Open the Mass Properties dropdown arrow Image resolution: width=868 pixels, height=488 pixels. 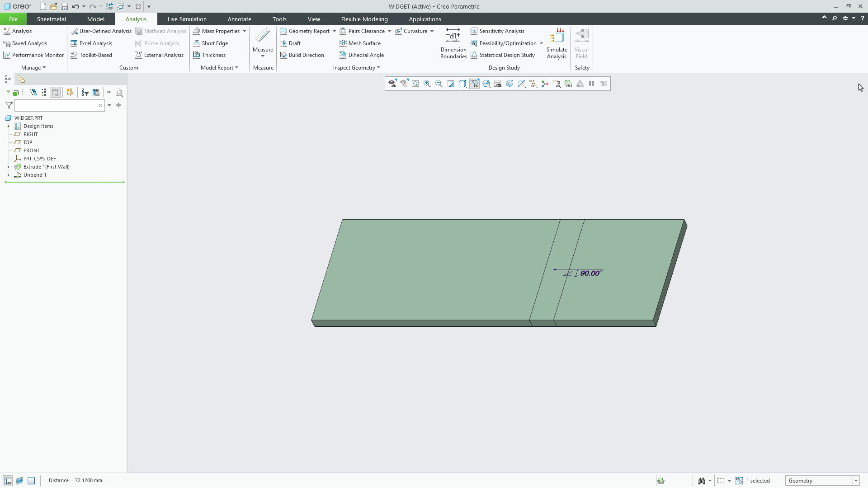244,31
